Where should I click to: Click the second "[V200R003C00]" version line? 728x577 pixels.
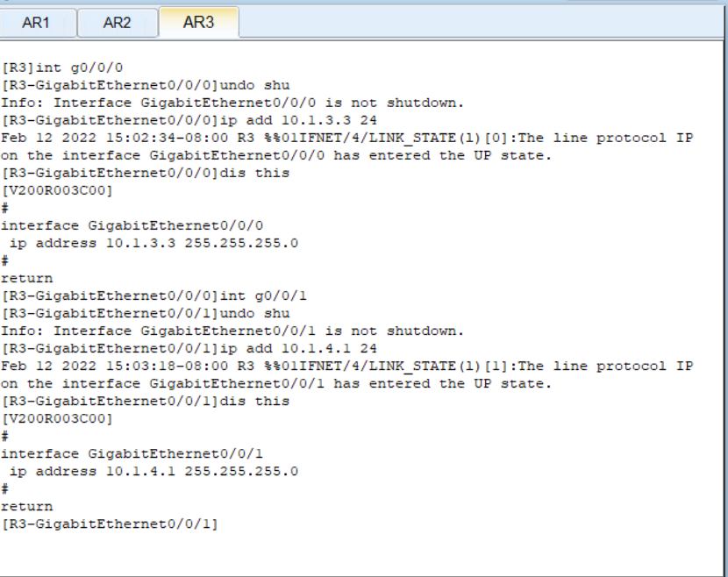point(57,418)
